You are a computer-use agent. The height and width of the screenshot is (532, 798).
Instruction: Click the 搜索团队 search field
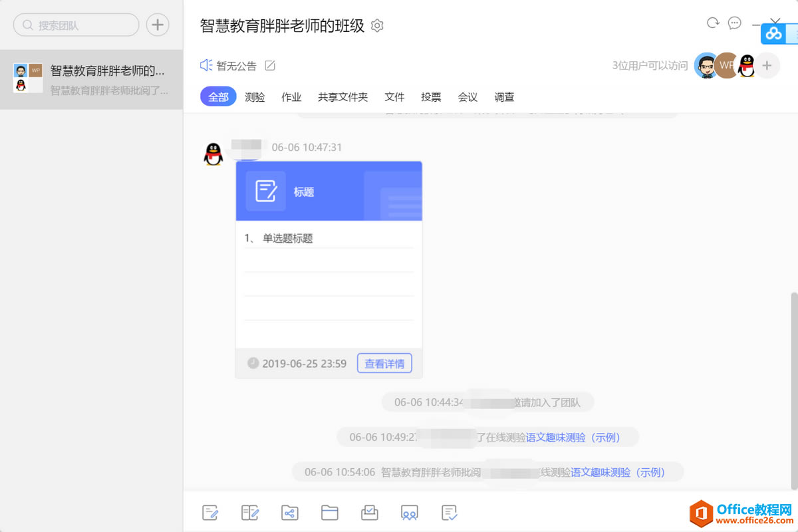click(x=76, y=25)
